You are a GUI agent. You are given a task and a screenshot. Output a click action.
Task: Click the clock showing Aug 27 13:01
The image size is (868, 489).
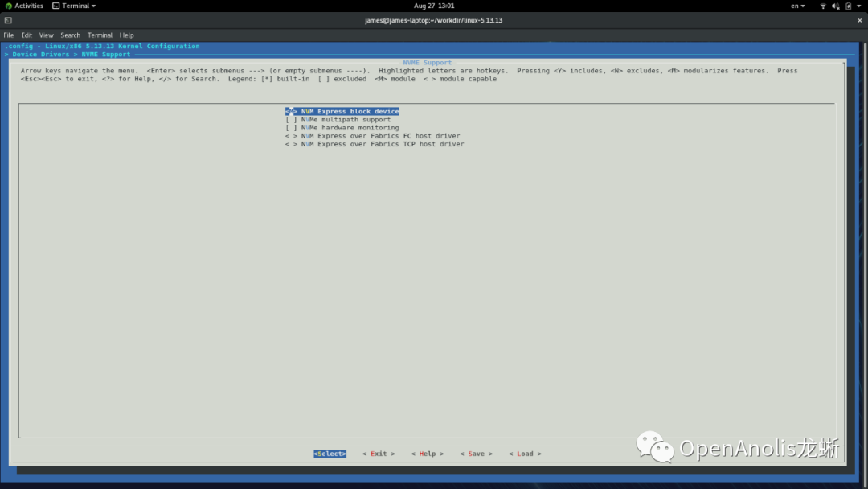pyautogui.click(x=434, y=6)
